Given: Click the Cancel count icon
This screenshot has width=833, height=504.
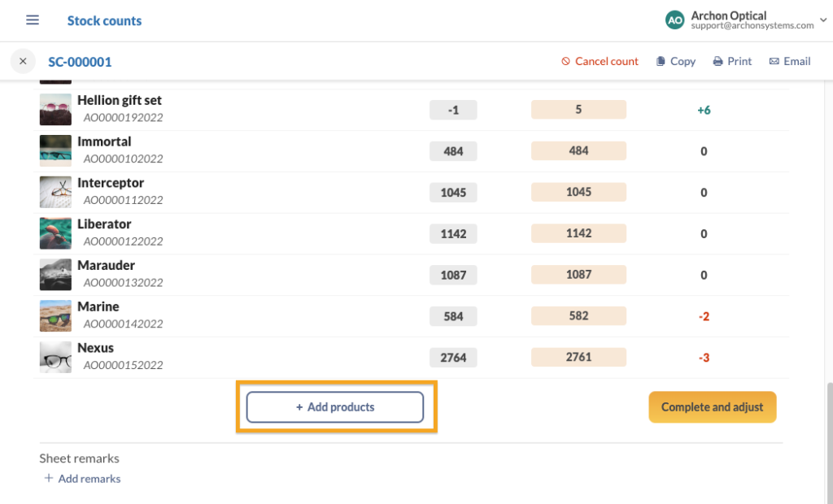Looking at the screenshot, I should click(x=567, y=61).
